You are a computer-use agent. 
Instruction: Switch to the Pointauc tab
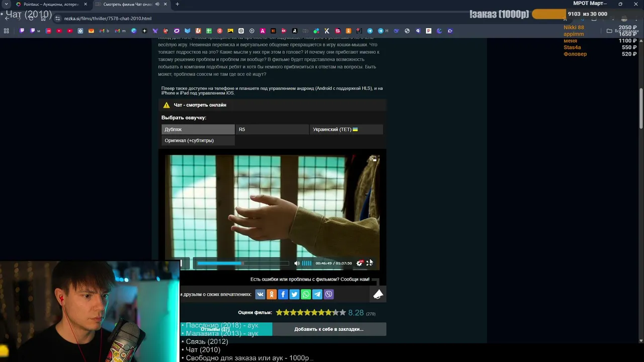[51, 4]
